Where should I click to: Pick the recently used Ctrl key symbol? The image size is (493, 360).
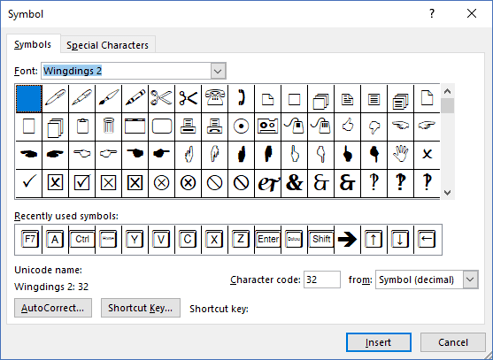82,239
